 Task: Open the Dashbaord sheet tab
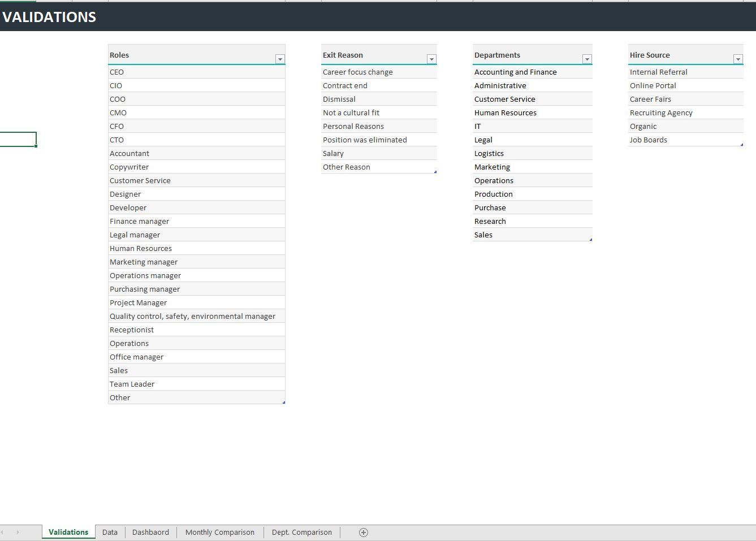coord(150,533)
